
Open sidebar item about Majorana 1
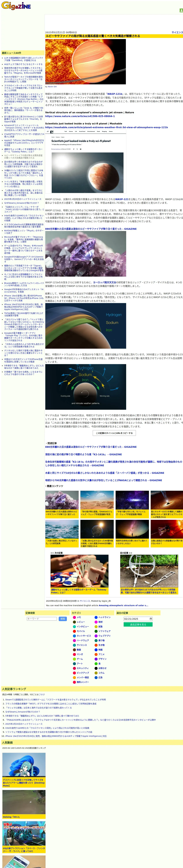[23, 239]
